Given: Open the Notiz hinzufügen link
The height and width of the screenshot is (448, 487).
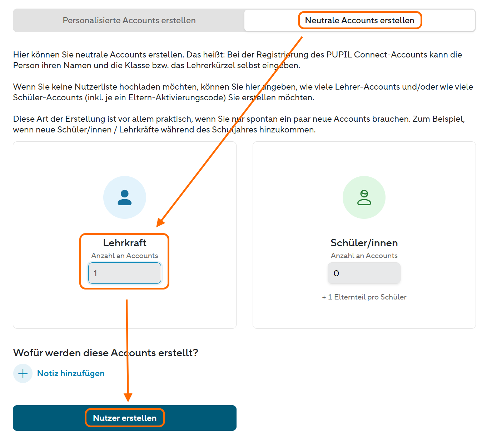Looking at the screenshot, I should [71, 373].
